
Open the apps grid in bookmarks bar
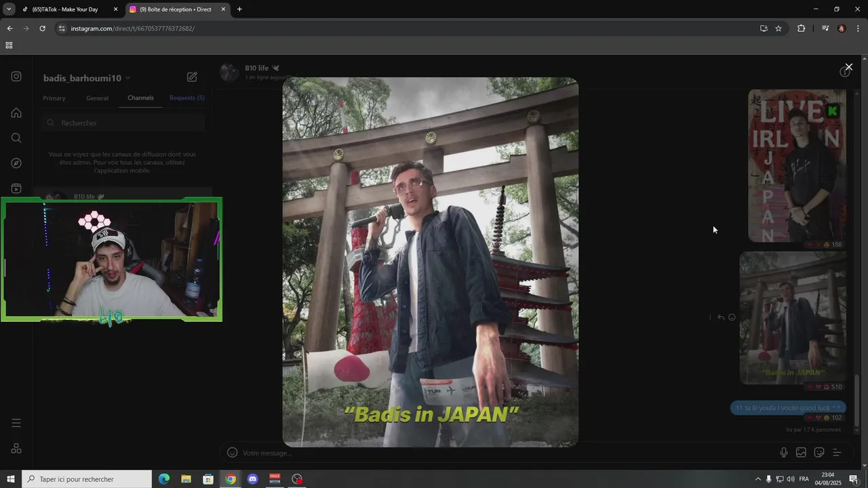[9, 45]
